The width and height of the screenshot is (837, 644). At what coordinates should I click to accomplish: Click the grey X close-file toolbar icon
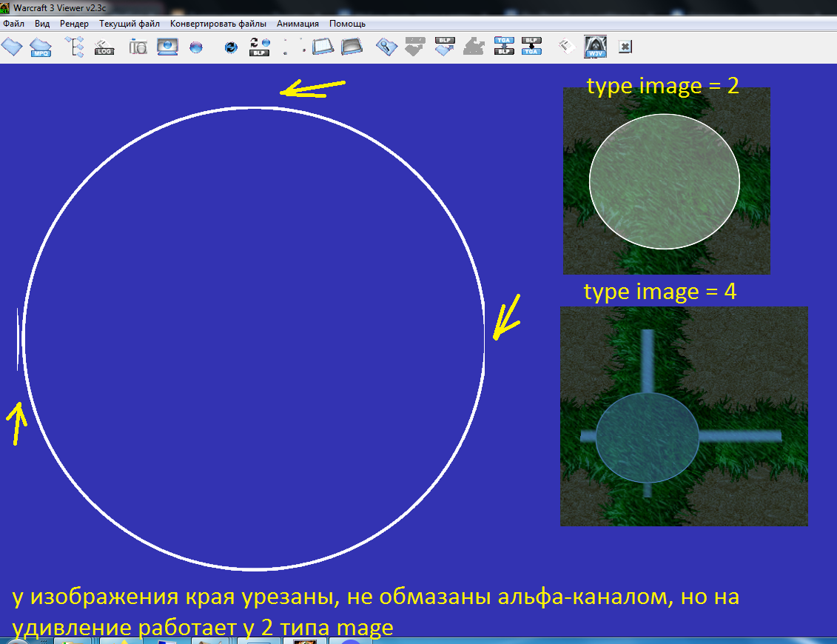point(625,47)
